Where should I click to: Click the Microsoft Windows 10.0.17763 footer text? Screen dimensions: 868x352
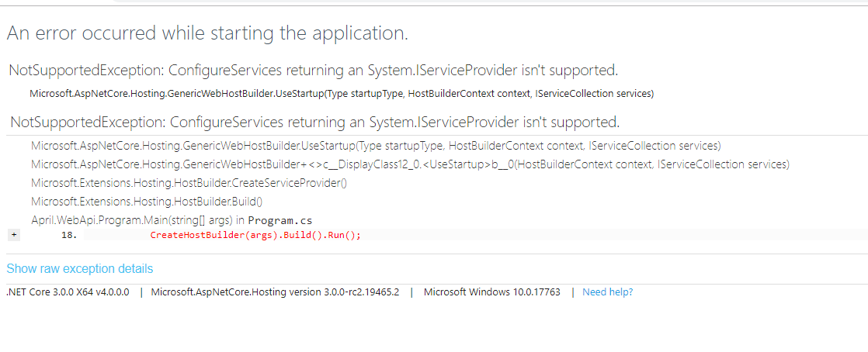492,292
